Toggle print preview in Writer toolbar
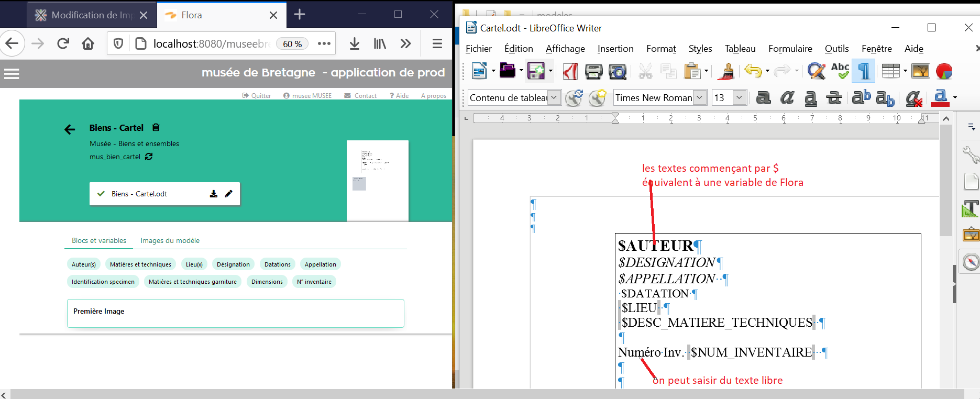 pyautogui.click(x=618, y=71)
